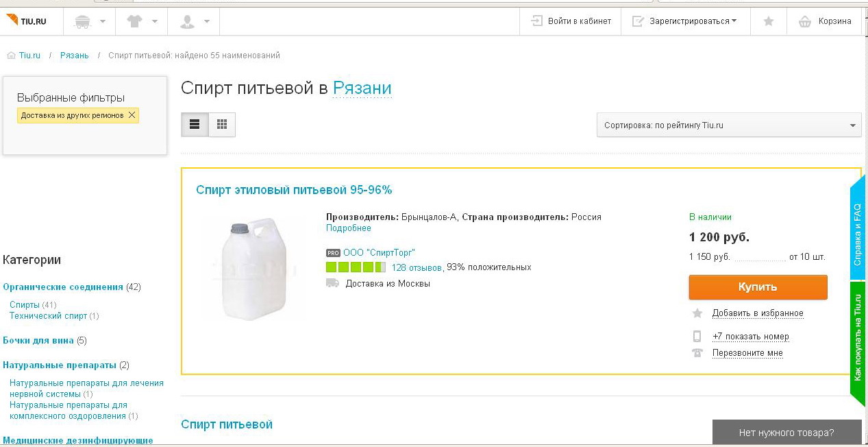Image resolution: width=868 pixels, height=447 pixels.
Task: Click the favorites star in header
Action: pyautogui.click(x=769, y=21)
